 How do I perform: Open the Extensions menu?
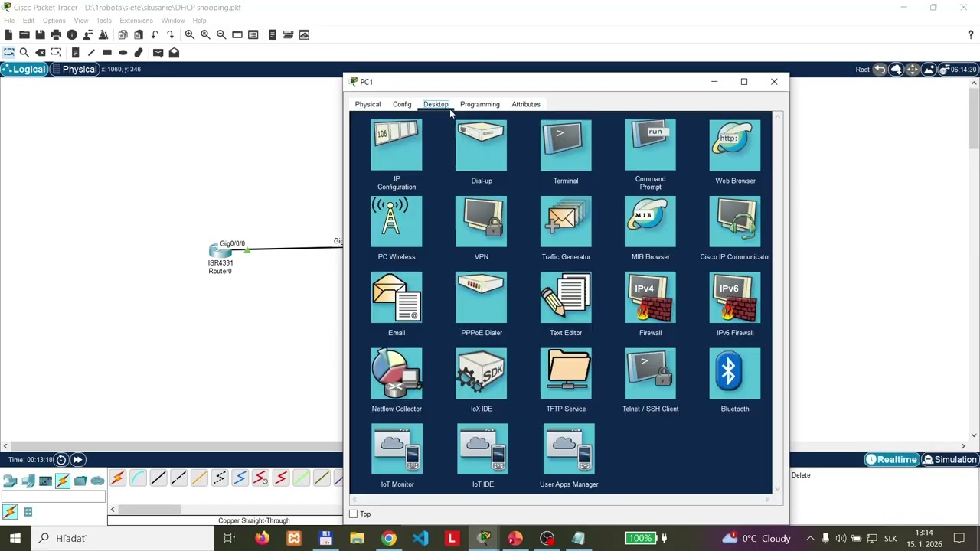point(136,21)
